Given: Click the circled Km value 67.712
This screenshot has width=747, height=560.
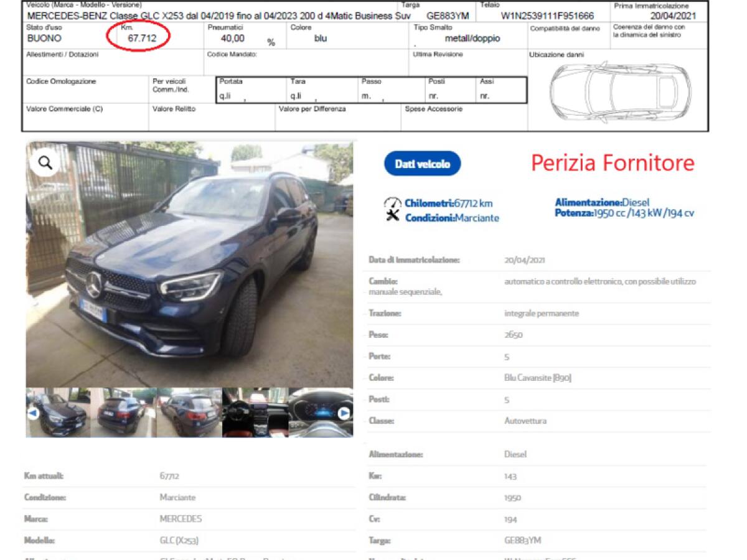Looking at the screenshot, I should pyautogui.click(x=142, y=39).
